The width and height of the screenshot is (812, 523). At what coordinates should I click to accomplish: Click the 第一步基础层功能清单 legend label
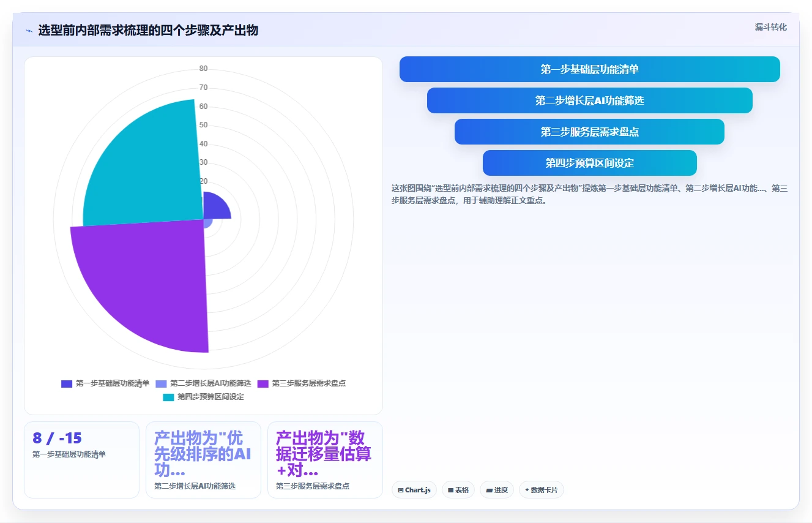point(113,383)
